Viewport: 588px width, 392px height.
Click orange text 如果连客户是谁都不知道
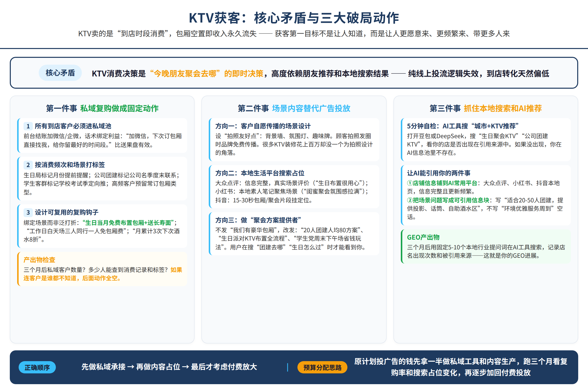click(103, 274)
